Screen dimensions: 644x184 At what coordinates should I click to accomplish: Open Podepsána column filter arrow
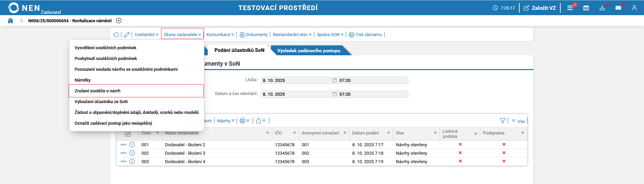tap(523, 133)
